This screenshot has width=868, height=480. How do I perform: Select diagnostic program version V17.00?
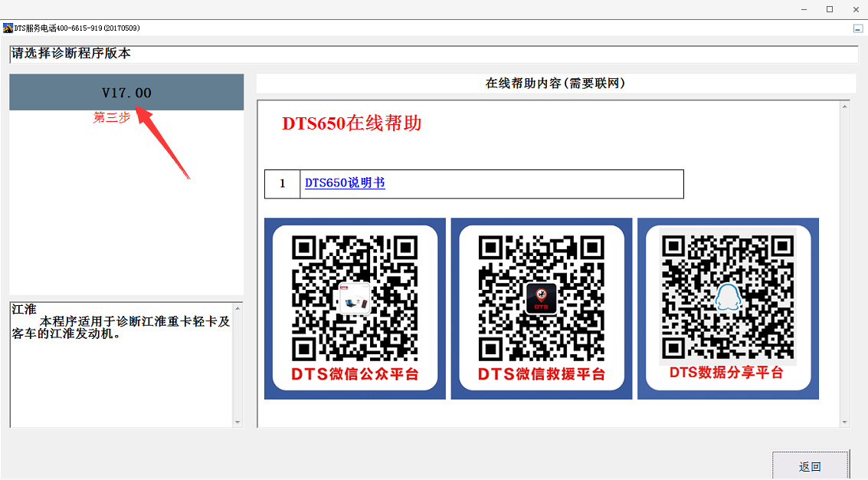coord(126,92)
